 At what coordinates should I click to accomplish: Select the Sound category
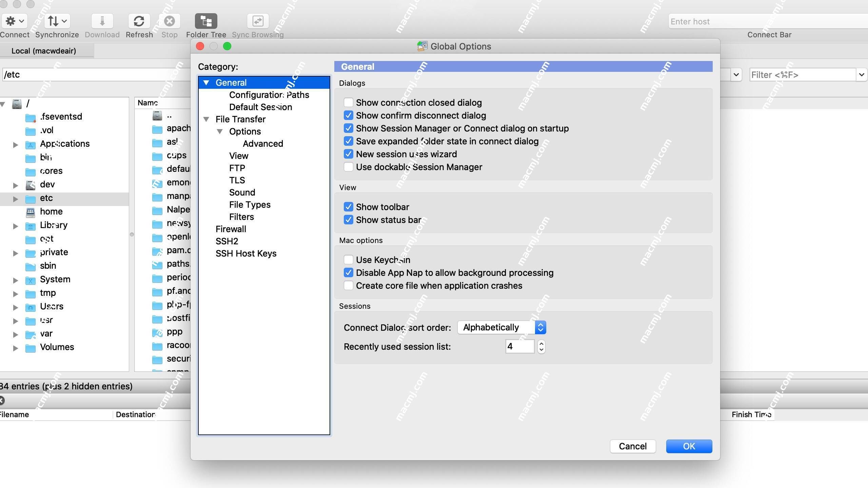tap(242, 192)
